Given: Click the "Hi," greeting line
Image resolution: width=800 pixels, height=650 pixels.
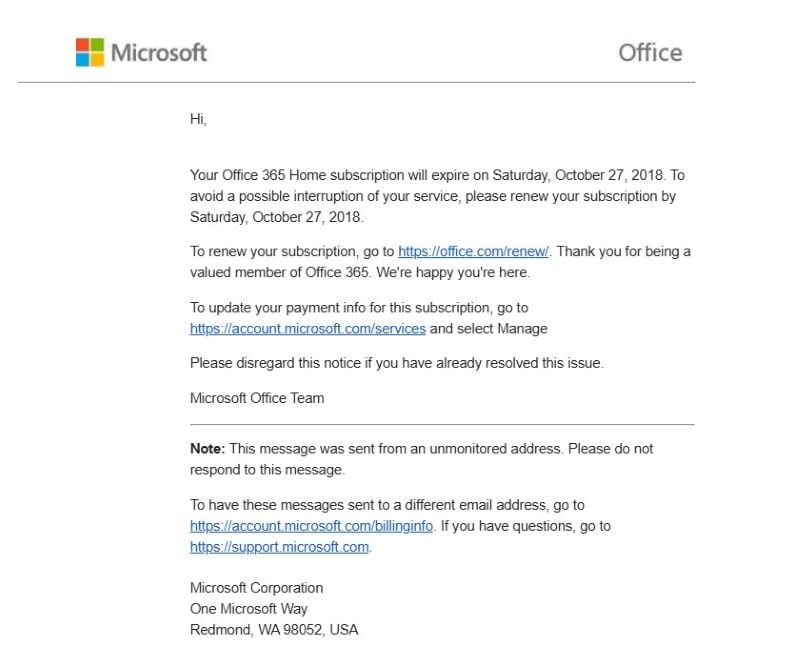Looking at the screenshot, I should tap(198, 119).
